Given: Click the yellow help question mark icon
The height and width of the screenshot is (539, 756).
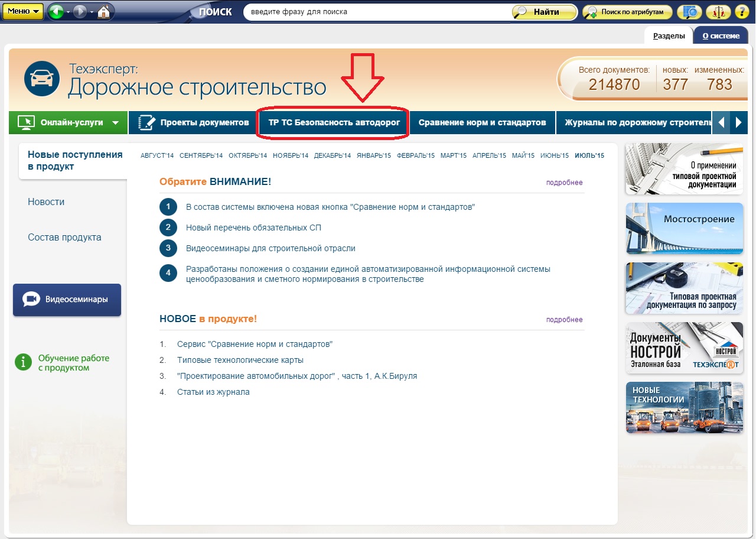Looking at the screenshot, I should pyautogui.click(x=741, y=12).
